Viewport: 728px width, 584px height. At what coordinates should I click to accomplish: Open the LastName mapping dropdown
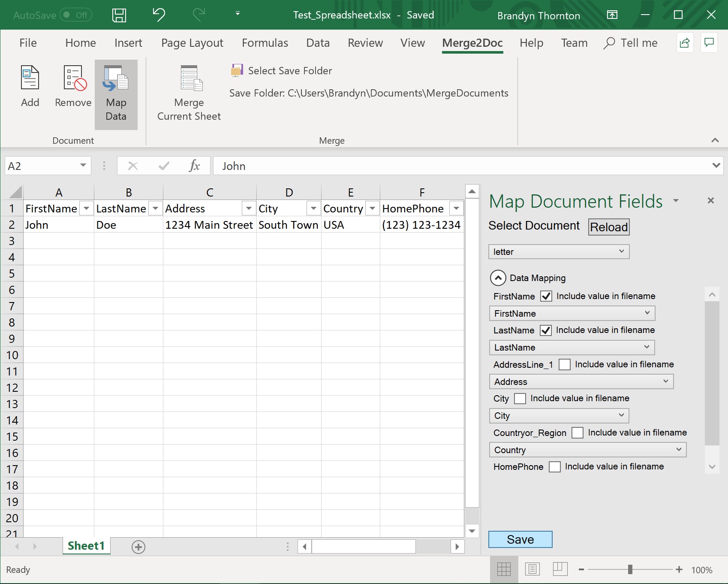click(x=572, y=347)
